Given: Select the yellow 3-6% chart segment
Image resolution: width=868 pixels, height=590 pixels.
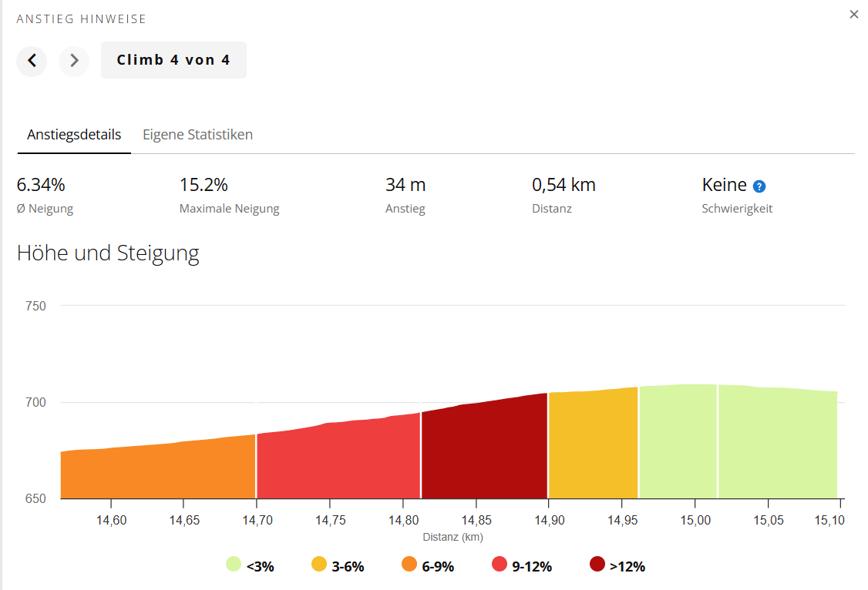Looking at the screenshot, I should 593,447.
